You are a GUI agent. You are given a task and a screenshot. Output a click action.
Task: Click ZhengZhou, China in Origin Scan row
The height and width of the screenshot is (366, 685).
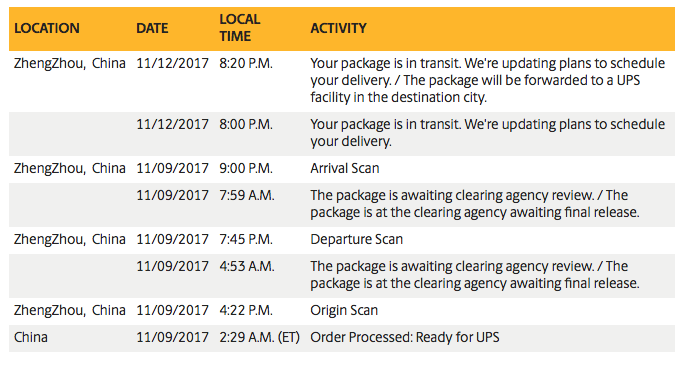69,311
